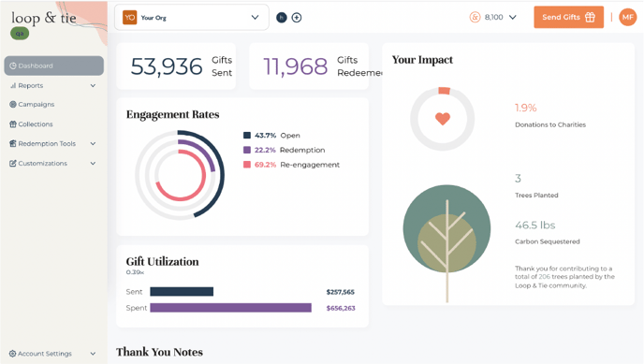Image resolution: width=644 pixels, height=364 pixels.
Task: Click the Reports bar chart icon
Action: (13, 85)
